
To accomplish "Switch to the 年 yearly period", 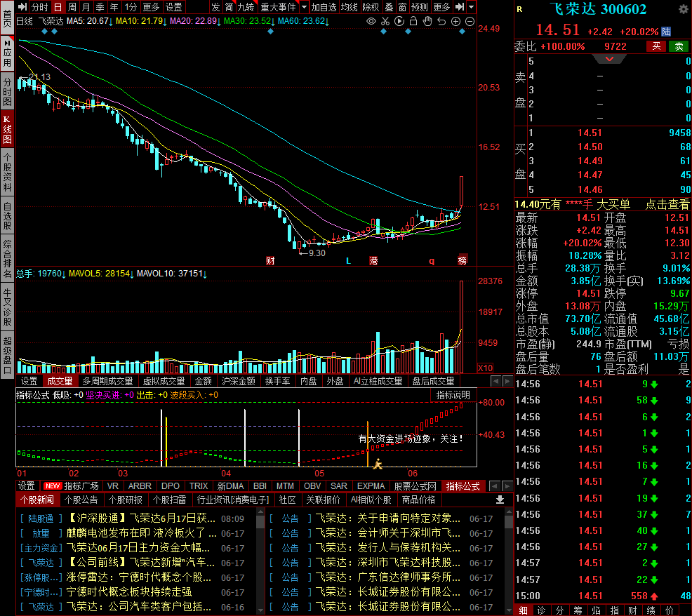I will [114, 7].
